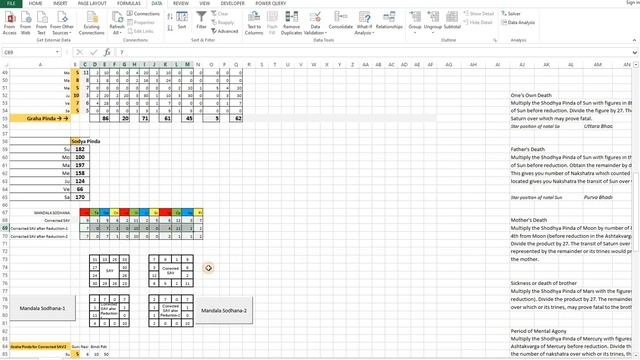
Task: Click Existing Connections icon
Action: 91,23
